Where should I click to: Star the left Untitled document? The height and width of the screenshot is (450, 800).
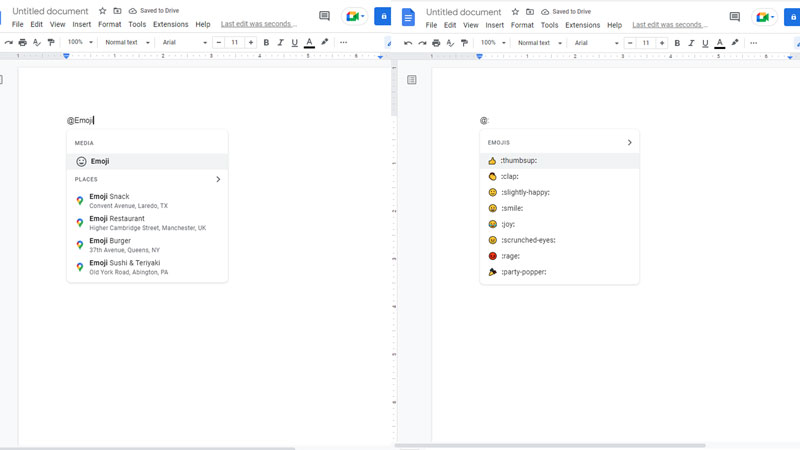pyautogui.click(x=103, y=11)
